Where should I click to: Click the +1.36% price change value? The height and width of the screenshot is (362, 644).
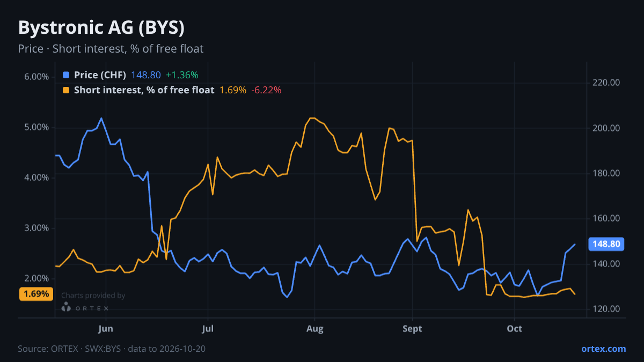tap(182, 75)
